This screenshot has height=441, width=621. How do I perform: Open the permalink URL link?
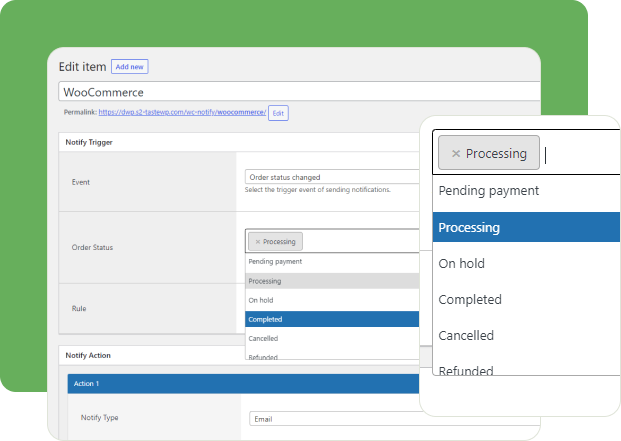pyautogui.click(x=182, y=113)
